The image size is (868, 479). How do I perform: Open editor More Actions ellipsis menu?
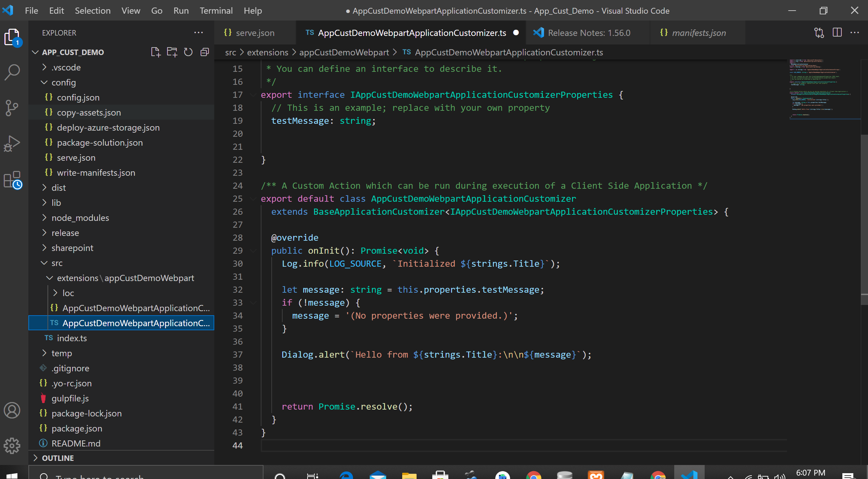click(855, 32)
